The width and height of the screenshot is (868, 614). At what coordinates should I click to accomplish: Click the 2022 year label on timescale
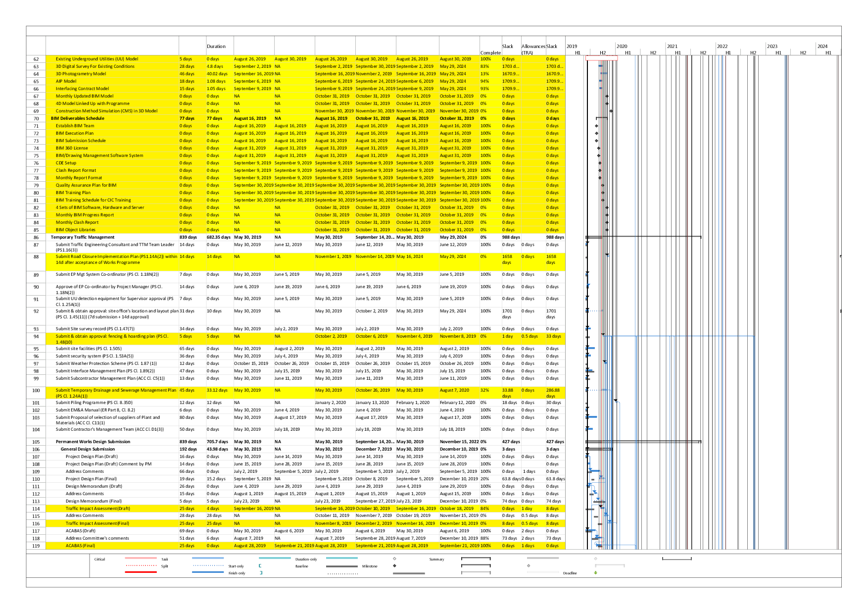click(x=723, y=47)
